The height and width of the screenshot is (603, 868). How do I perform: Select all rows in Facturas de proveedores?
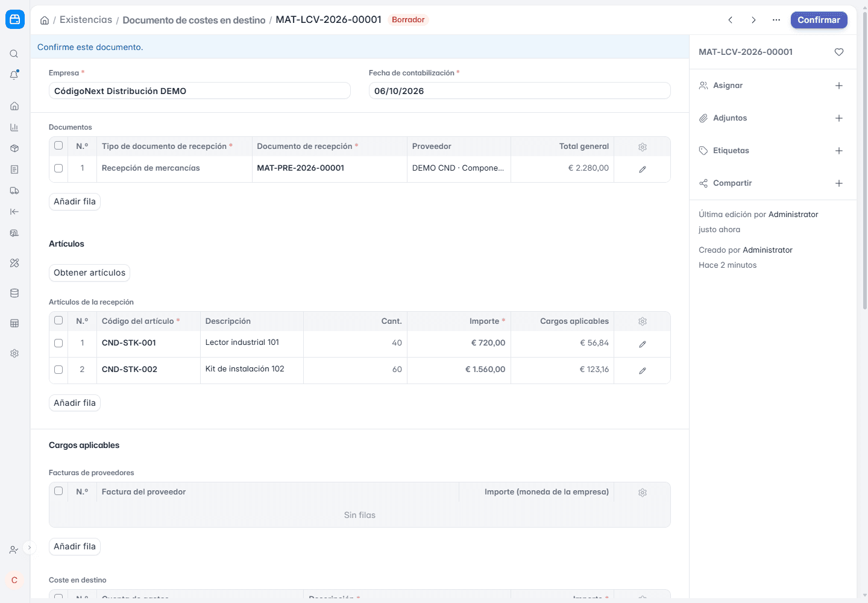tap(58, 491)
